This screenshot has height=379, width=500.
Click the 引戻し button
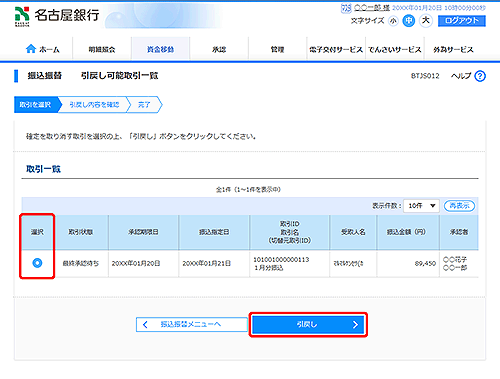pos(308,324)
